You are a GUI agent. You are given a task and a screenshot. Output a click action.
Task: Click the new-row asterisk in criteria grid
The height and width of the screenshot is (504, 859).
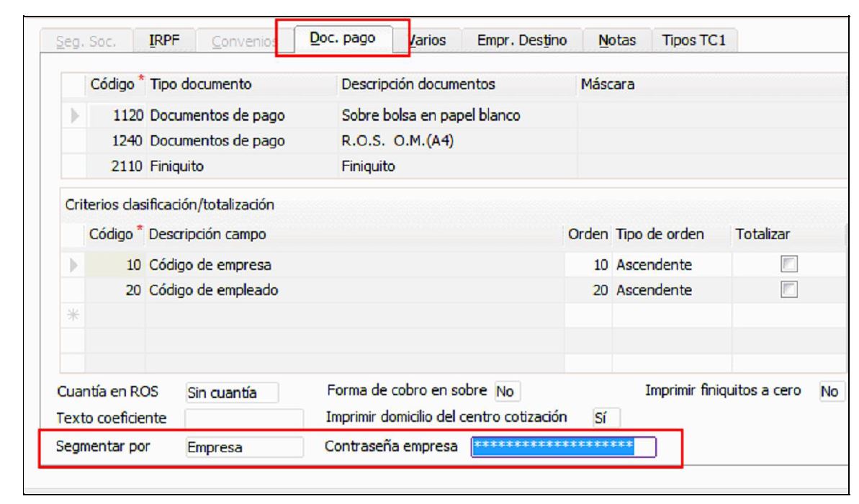[x=73, y=315]
